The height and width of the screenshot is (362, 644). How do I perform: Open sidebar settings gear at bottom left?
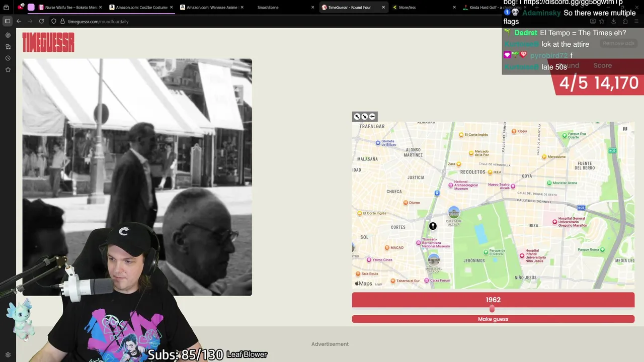click(x=8, y=355)
